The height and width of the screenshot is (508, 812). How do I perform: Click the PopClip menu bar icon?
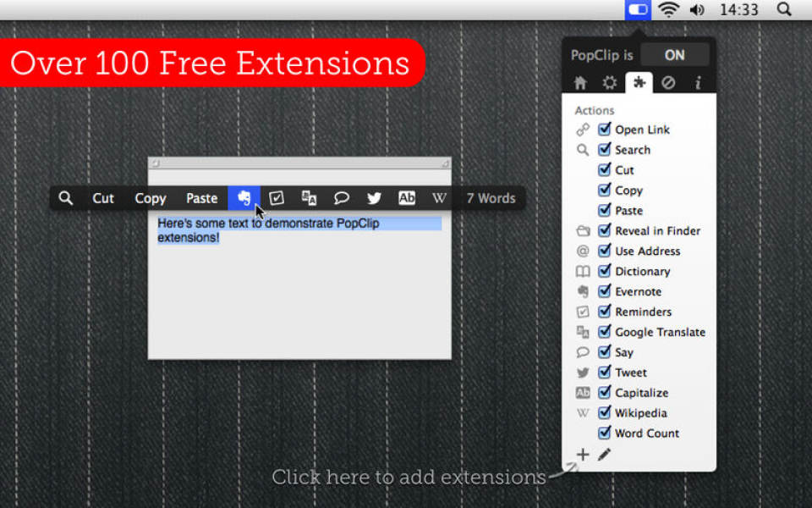(638, 9)
